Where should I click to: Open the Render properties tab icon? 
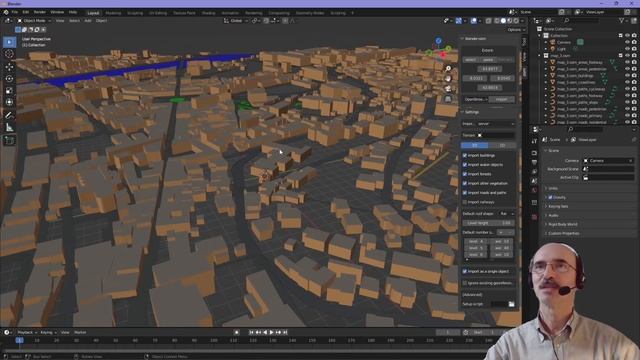coord(534,153)
